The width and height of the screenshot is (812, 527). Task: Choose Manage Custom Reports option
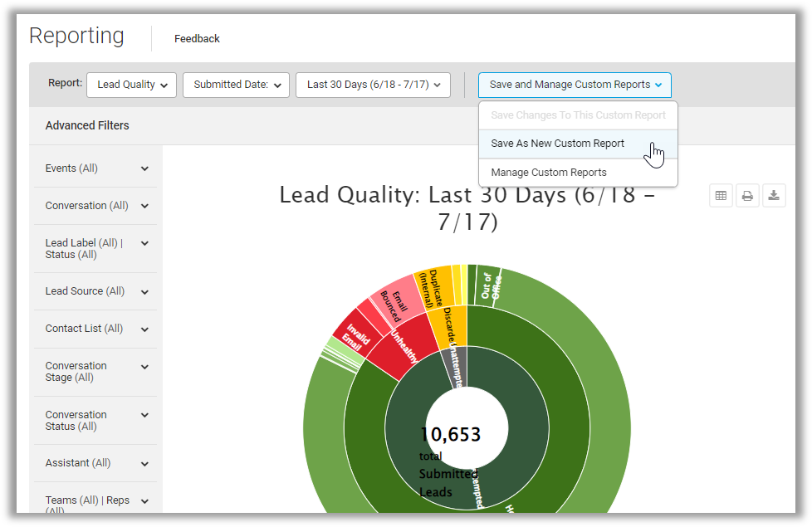549,173
